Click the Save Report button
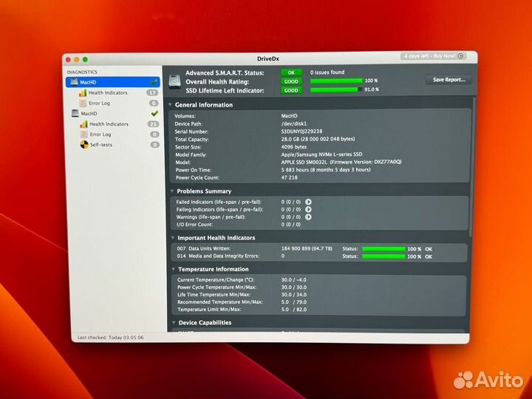The height and width of the screenshot is (399, 532). pyautogui.click(x=449, y=80)
